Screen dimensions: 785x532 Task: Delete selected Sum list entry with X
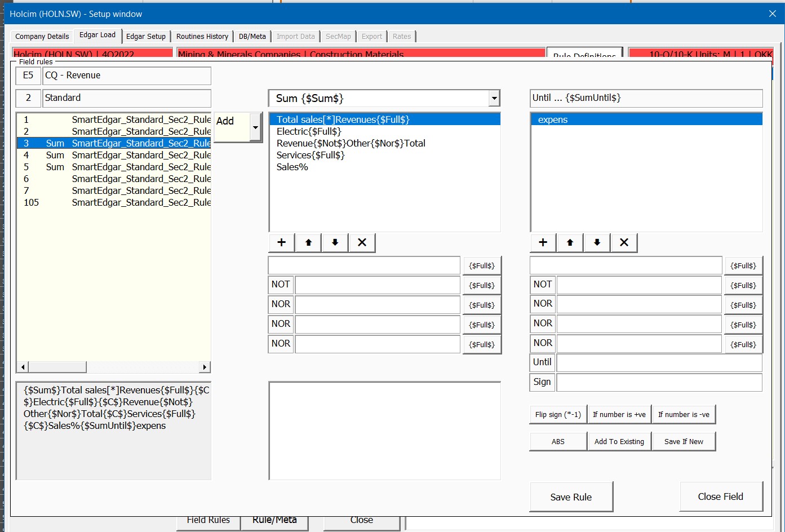(x=362, y=242)
